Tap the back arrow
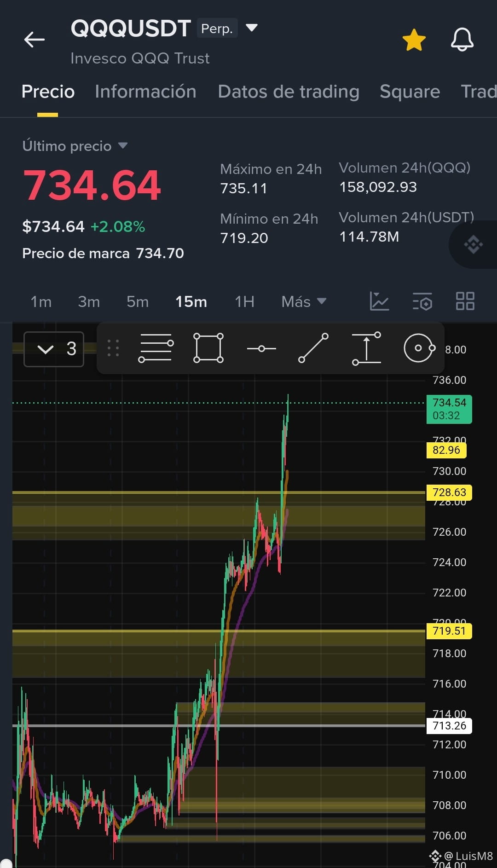Viewport: 497px width, 868px height. pos(35,40)
